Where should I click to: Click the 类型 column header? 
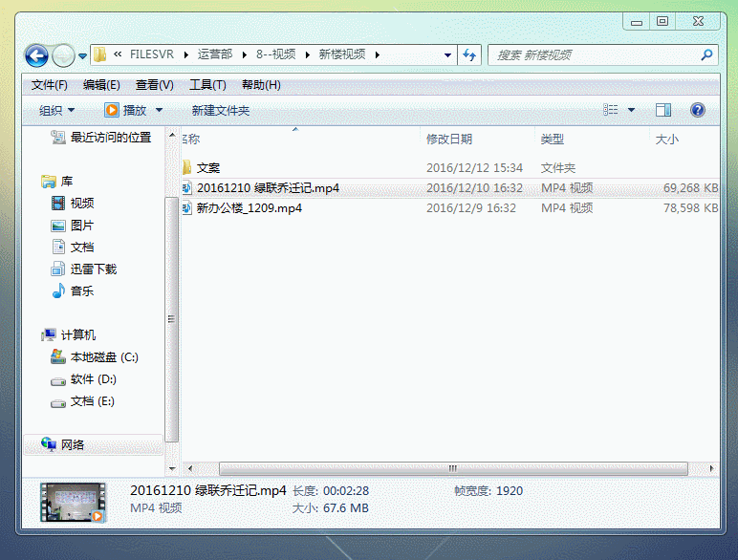553,140
